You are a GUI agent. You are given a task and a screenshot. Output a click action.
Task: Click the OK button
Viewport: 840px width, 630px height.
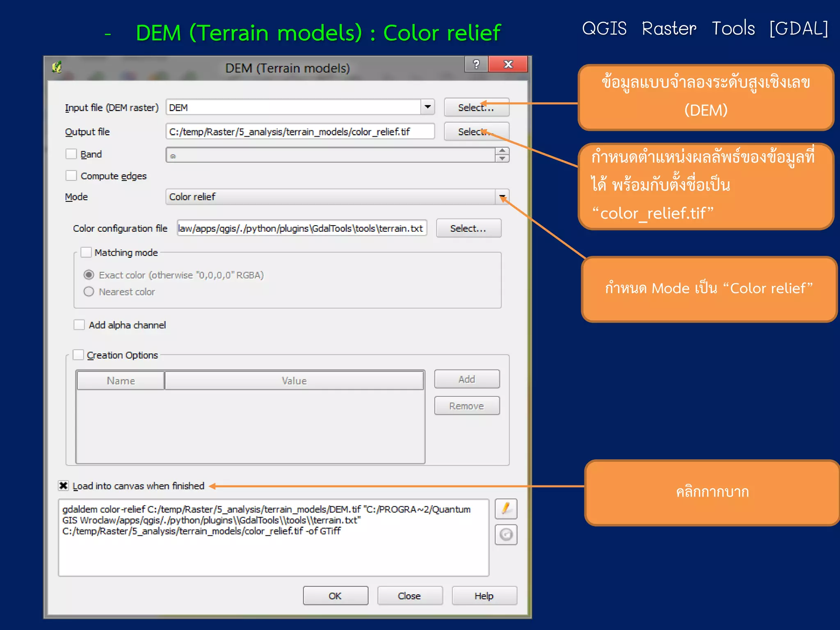click(x=336, y=596)
